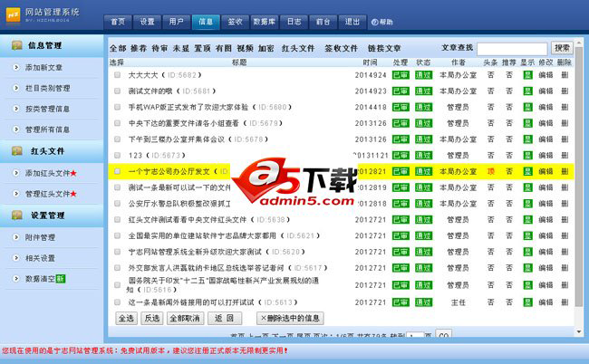
Task: Click arrow icon beside 相关设置
Action: point(15,258)
